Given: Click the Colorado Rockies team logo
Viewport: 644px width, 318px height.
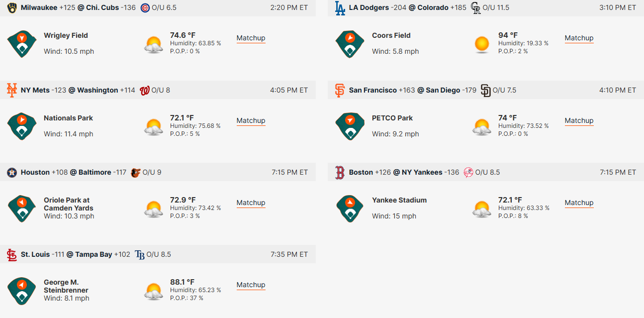Looking at the screenshot, I should (x=476, y=7).
